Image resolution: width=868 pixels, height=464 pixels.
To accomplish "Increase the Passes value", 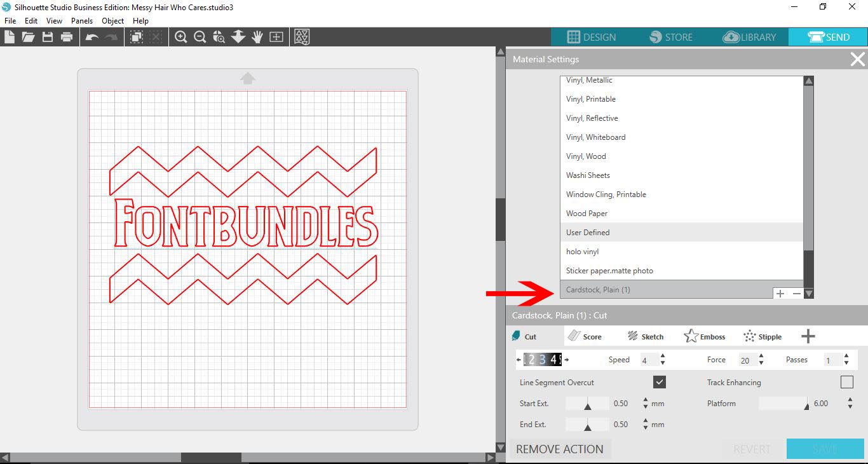I will [846, 357].
